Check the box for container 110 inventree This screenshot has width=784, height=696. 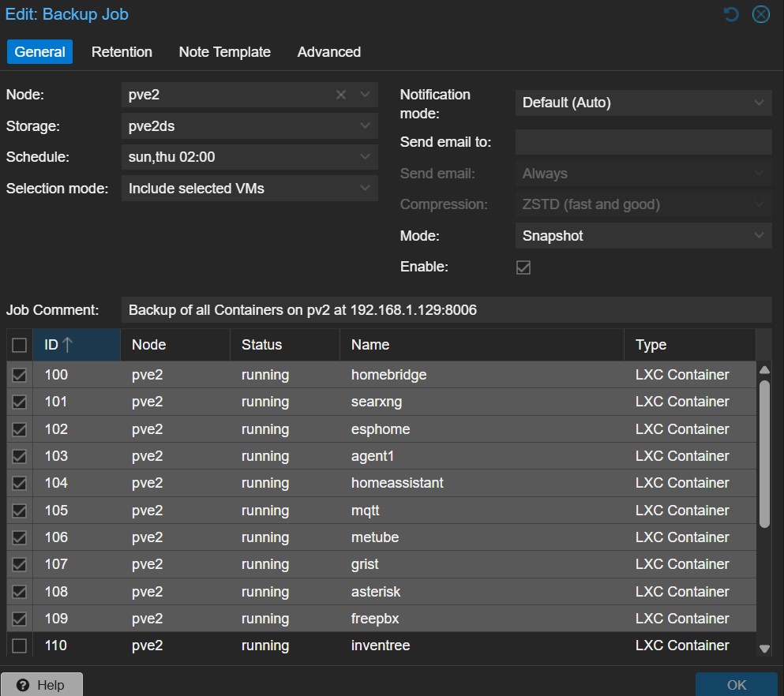pos(20,645)
